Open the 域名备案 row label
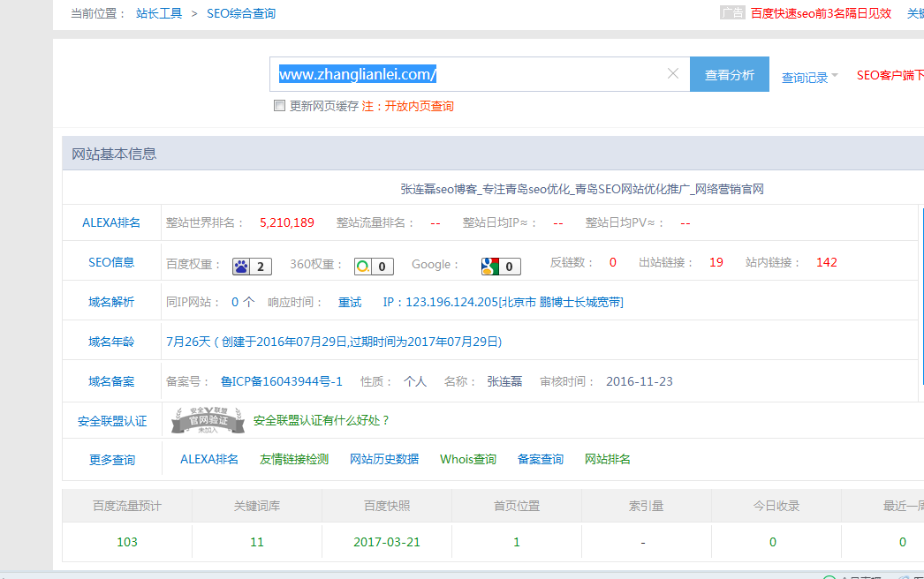Screen dimensions: 924x579 (111, 381)
